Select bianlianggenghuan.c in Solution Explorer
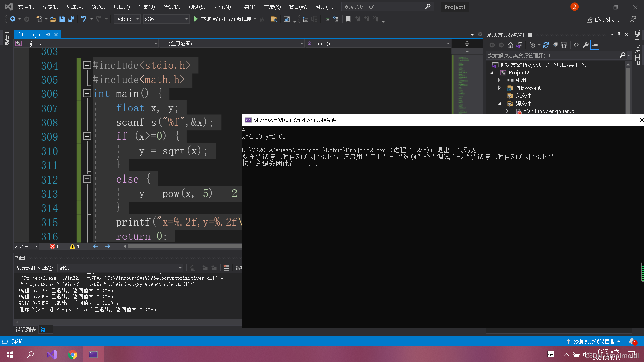Image resolution: width=644 pixels, height=362 pixels. [548, 111]
